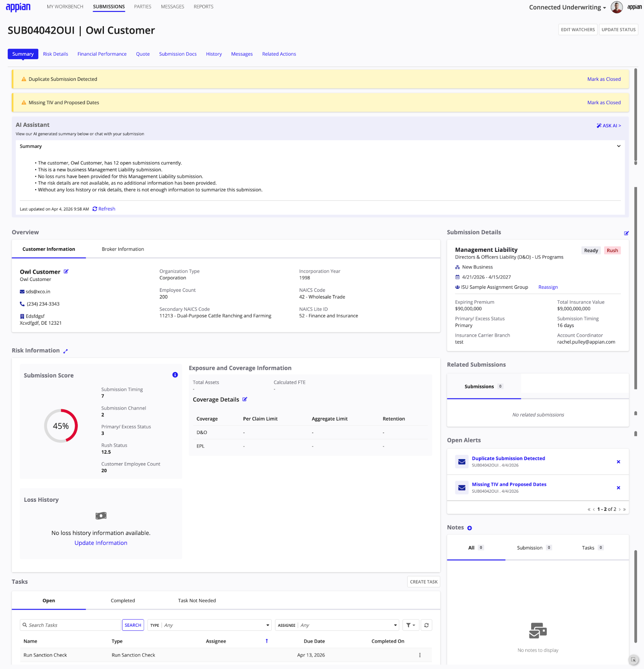Click the Update Status button
644x669 pixels.
click(x=618, y=30)
